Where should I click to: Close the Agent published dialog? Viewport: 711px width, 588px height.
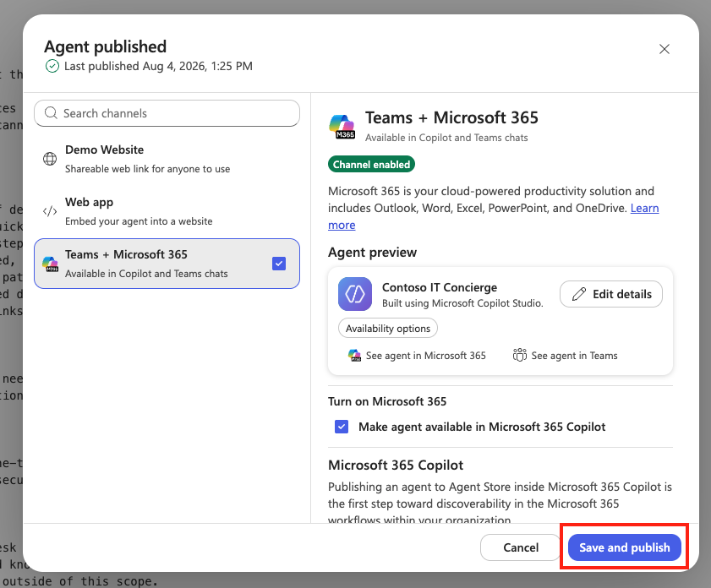(665, 49)
